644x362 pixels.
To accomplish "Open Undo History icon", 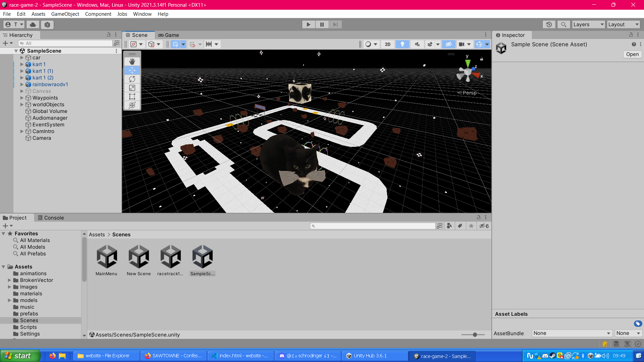I will tap(549, 24).
